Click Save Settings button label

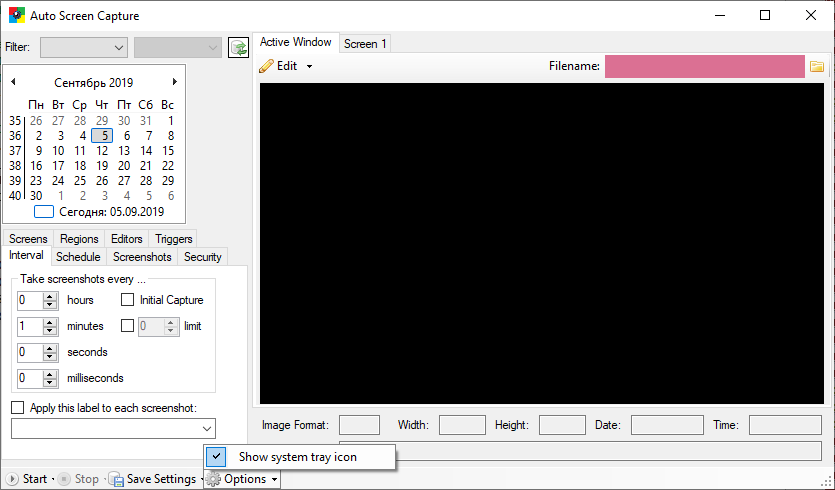(161, 479)
